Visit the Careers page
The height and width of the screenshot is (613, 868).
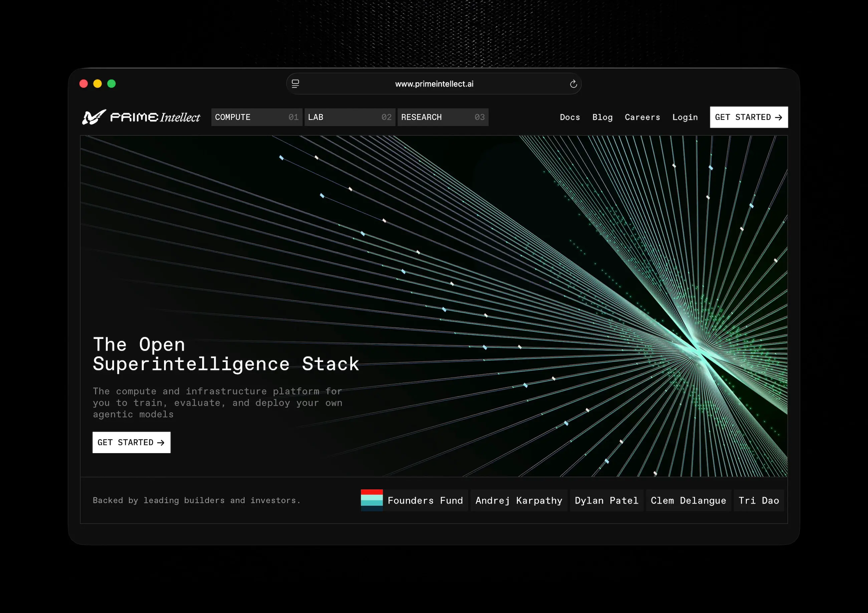(642, 117)
